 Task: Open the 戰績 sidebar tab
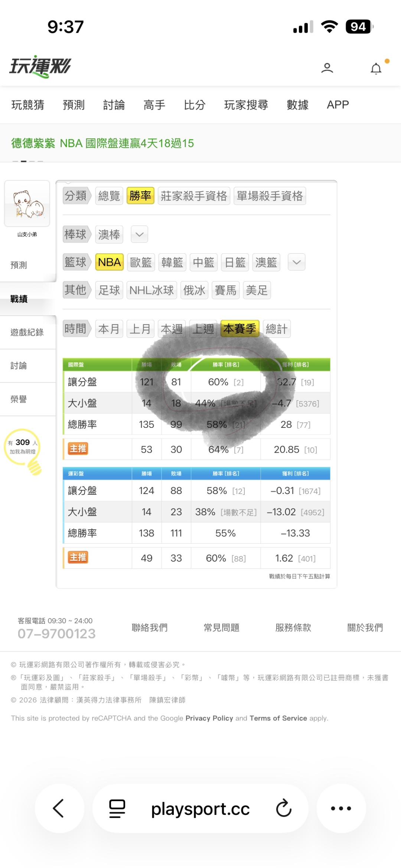pos(28,299)
